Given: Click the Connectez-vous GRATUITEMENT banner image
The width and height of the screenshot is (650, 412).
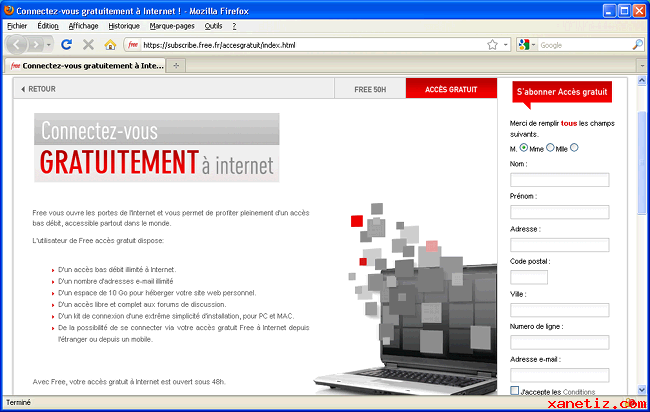Looking at the screenshot, I should point(157,148).
